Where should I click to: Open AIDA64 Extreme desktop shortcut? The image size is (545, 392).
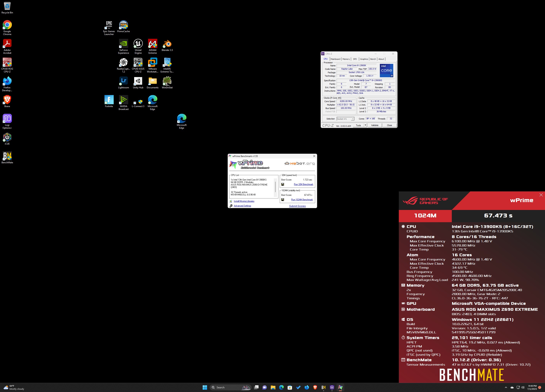pos(153,47)
